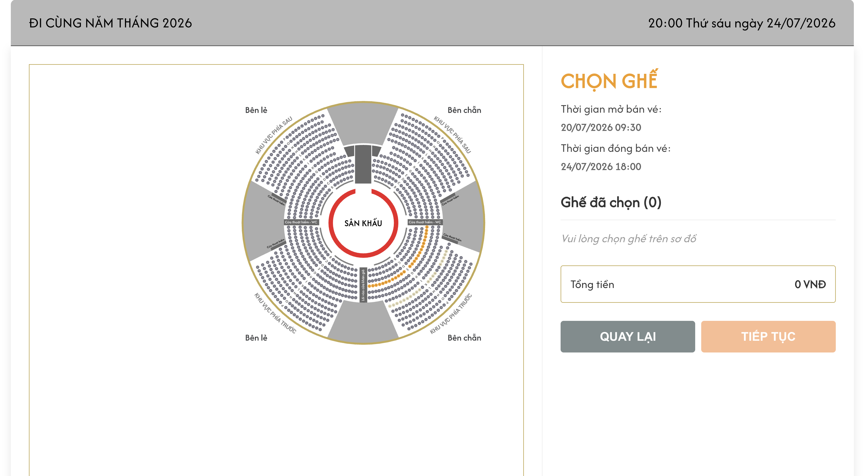Click the right 'Cửa thoát hiểm - WC' marker
Screen dimensions: 868x476
(425, 222)
